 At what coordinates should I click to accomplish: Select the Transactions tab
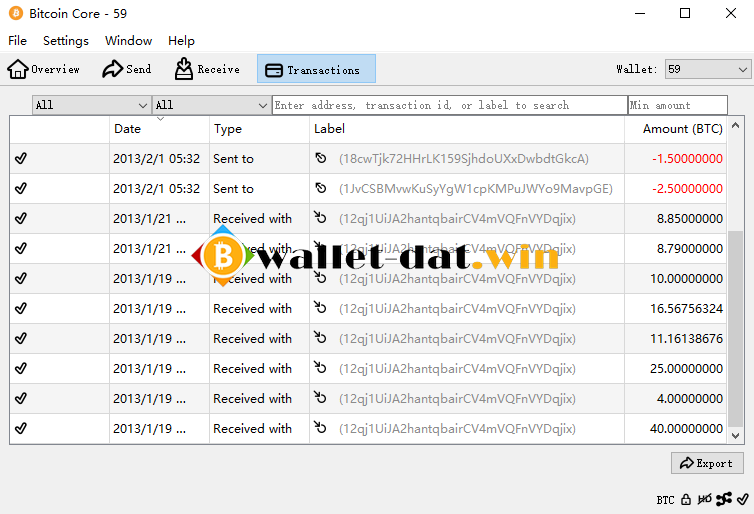[316, 69]
